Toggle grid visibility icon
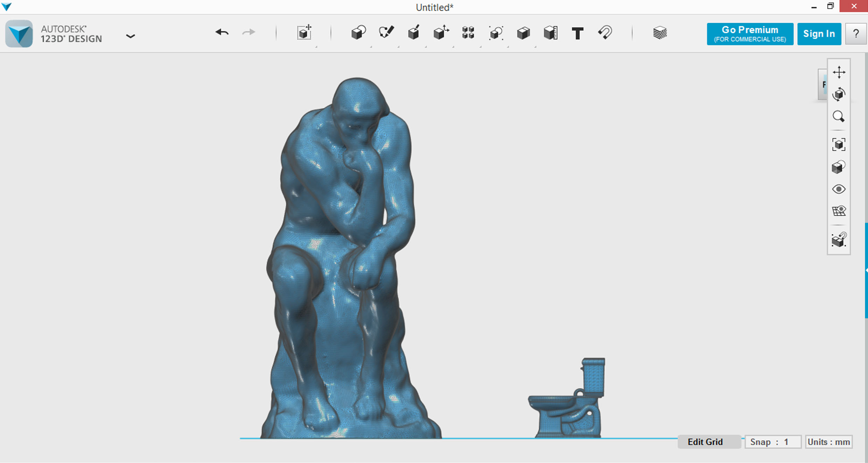The height and width of the screenshot is (463, 868). pyautogui.click(x=839, y=211)
